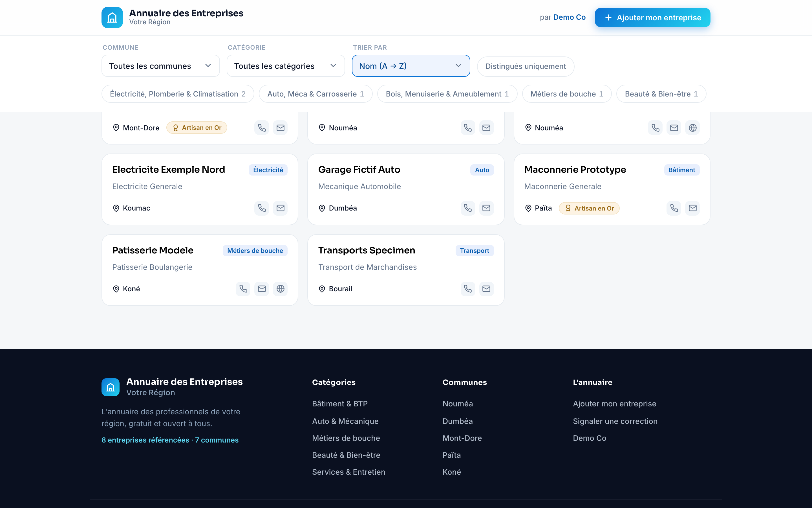The width and height of the screenshot is (812, 508).
Task: Toggle Bois, Menuiserie & Ameublement chip
Action: tap(447, 94)
